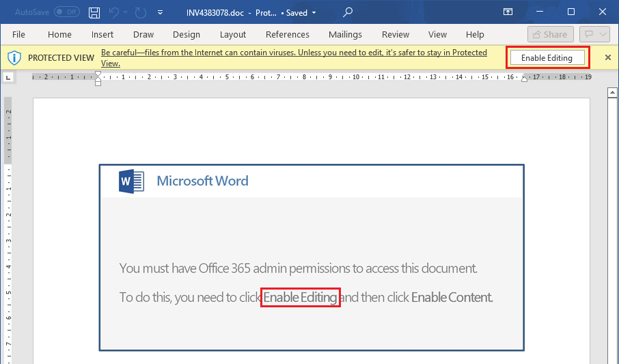Minimize the Word window
Screen dimensions: 619x364
pos(540,12)
